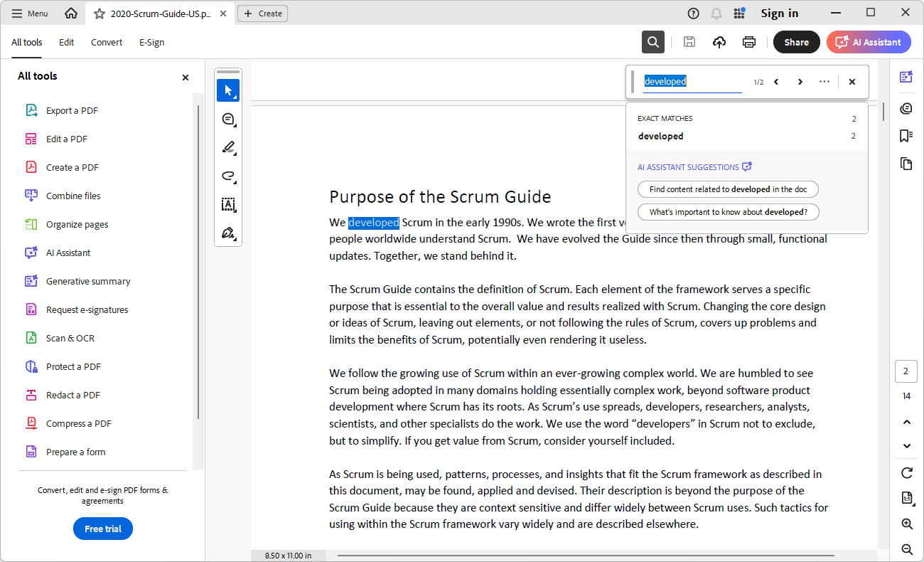Viewport: 924px width, 562px height.
Task: Go to the next search result
Action: 800,81
